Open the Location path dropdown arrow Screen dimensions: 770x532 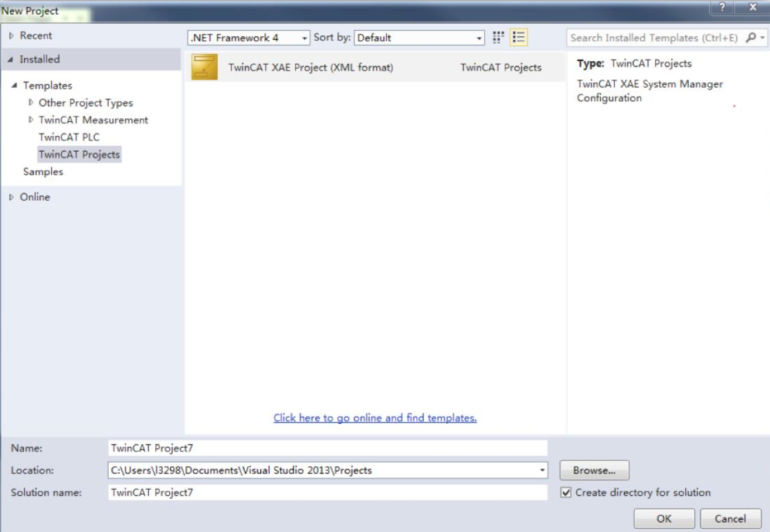(542, 470)
